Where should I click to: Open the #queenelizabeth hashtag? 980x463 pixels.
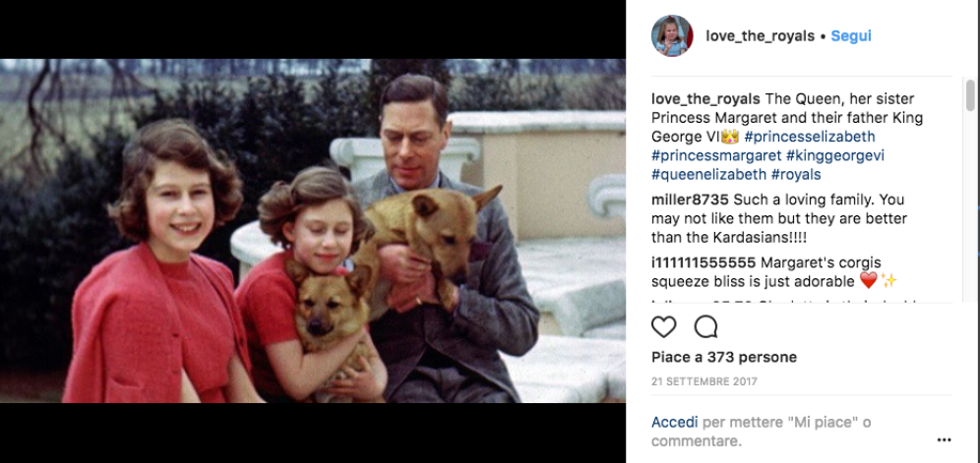(x=708, y=174)
